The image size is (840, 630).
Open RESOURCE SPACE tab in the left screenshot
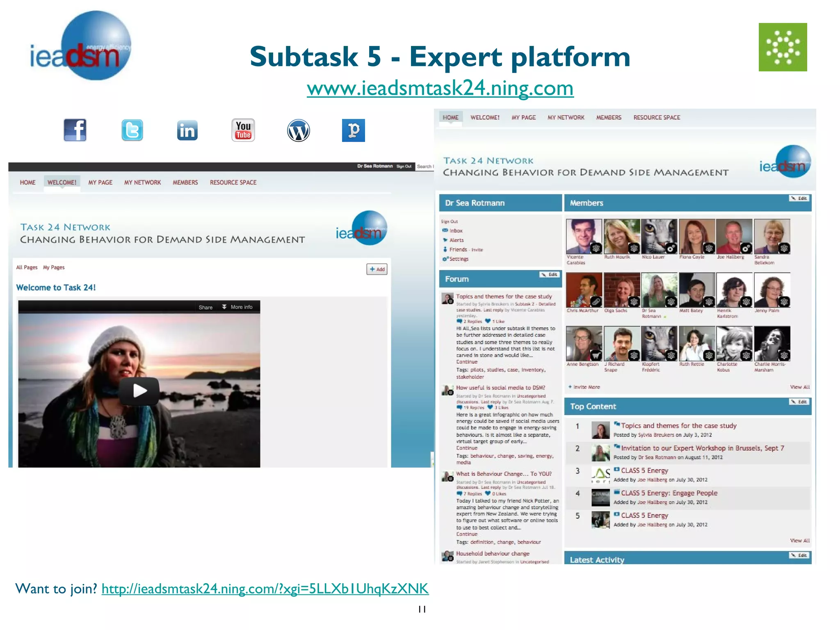233,183
